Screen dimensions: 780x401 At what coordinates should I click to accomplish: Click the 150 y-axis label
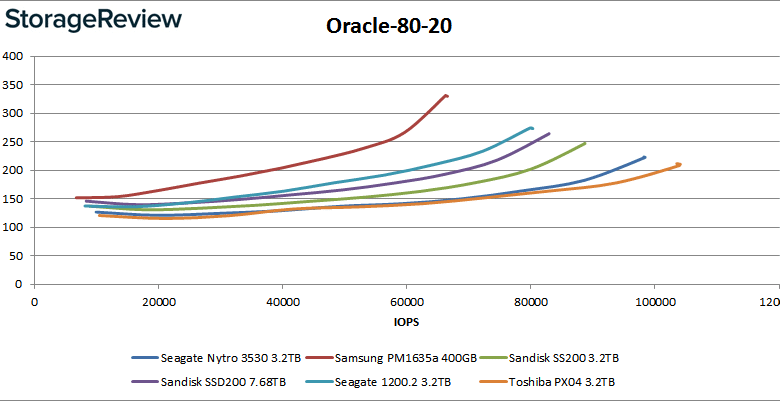coord(12,199)
